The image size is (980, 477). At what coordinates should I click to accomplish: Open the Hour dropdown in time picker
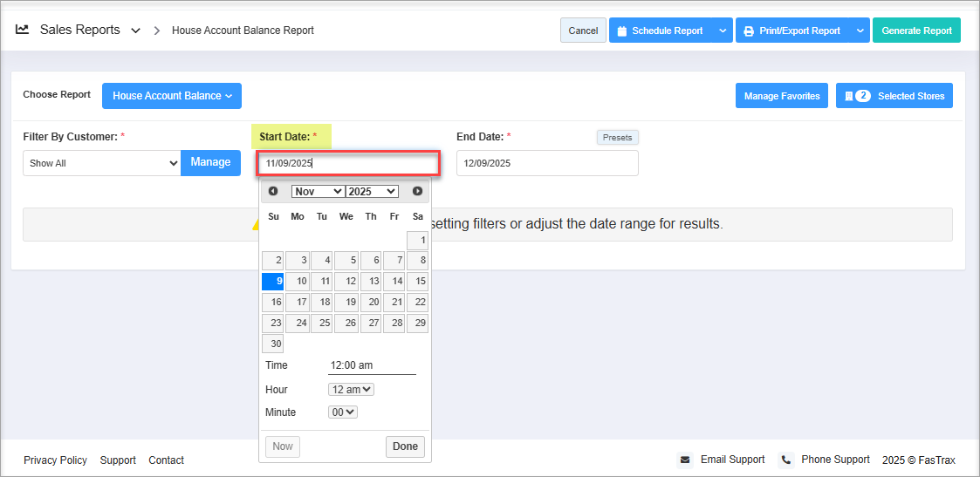(x=351, y=390)
